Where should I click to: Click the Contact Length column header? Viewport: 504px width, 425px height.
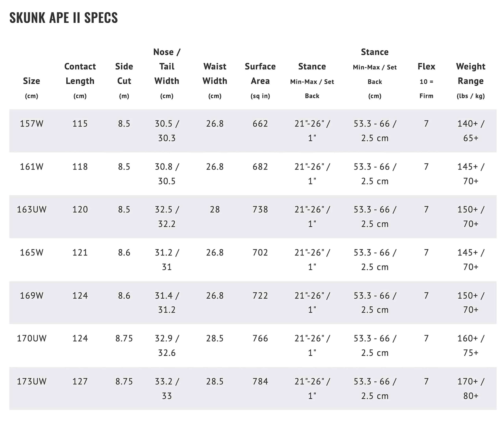pos(80,74)
